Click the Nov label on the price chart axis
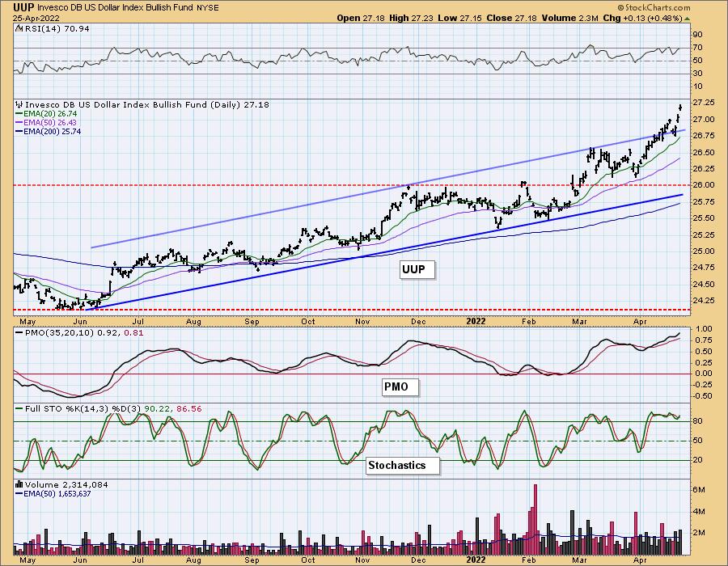728x566 pixels. coord(362,321)
